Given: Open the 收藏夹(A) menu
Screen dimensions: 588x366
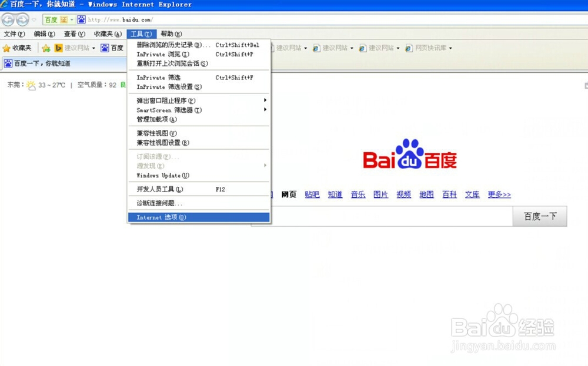Looking at the screenshot, I should (108, 34).
